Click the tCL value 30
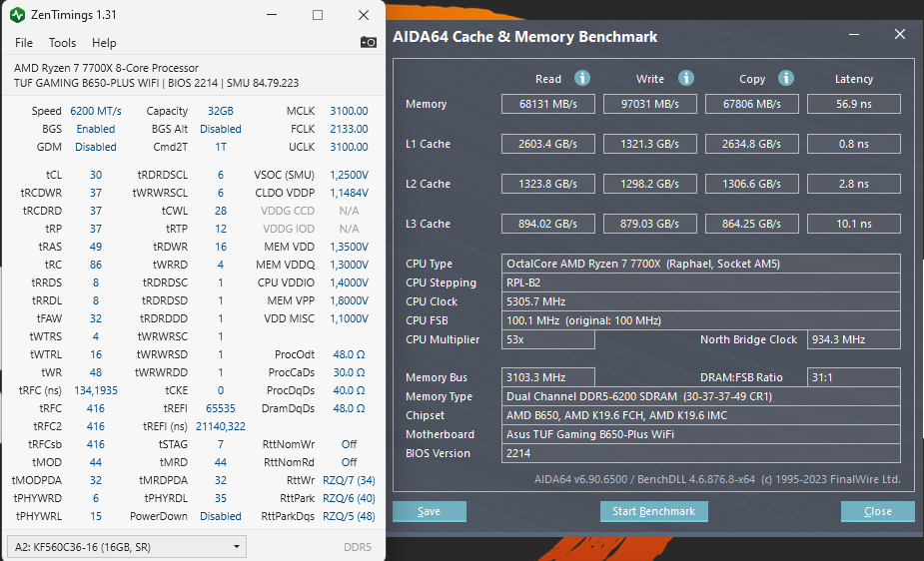This screenshot has height=561, width=924. point(96,175)
